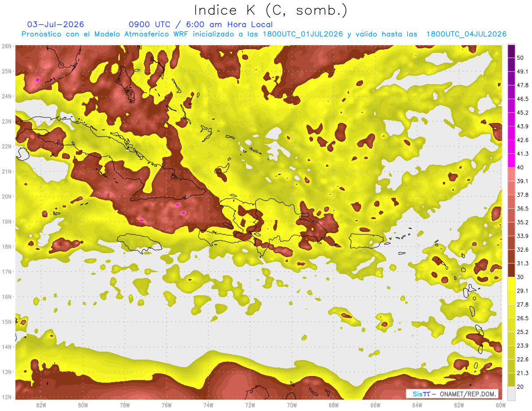Click the magenta color band between 41.3 and 40
Screen dimensions: 532x411
[511, 161]
